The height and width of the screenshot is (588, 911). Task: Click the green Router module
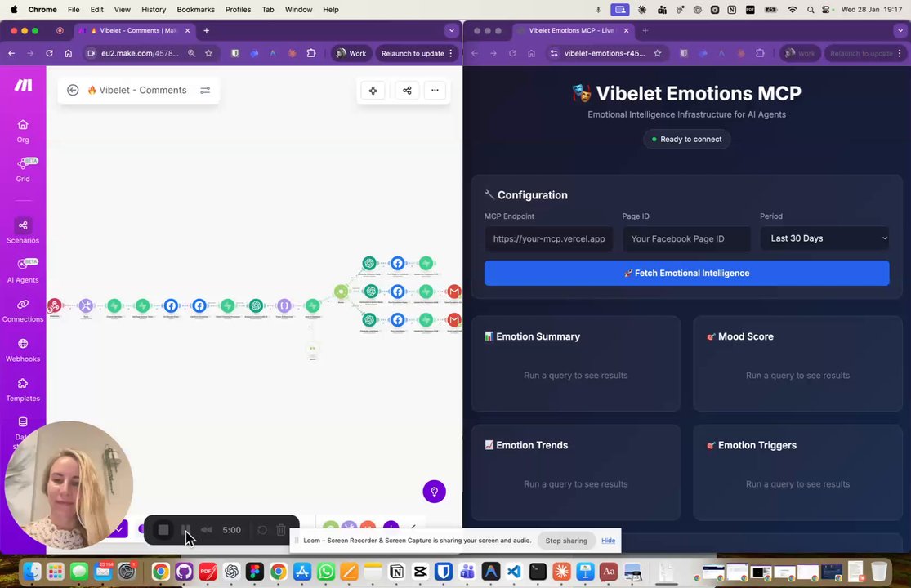point(341,292)
